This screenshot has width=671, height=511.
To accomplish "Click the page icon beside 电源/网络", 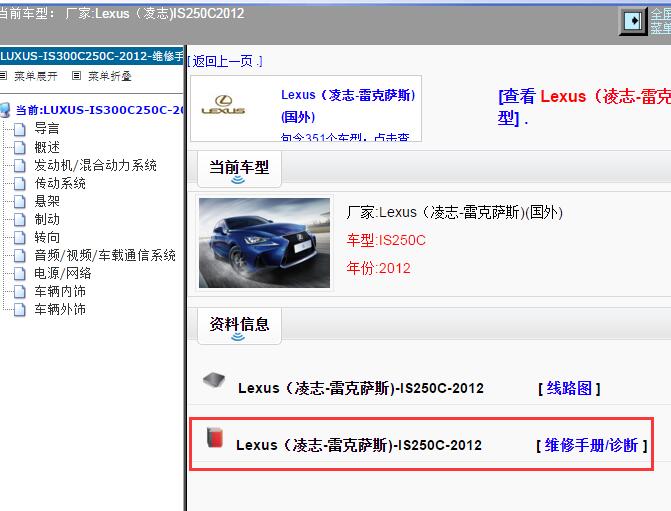I will [x=19, y=273].
